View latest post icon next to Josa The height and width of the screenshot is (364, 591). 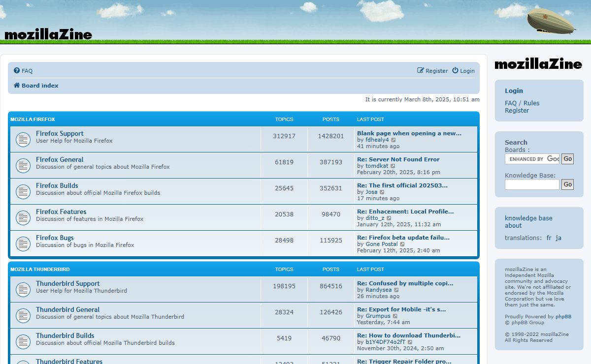click(x=382, y=192)
